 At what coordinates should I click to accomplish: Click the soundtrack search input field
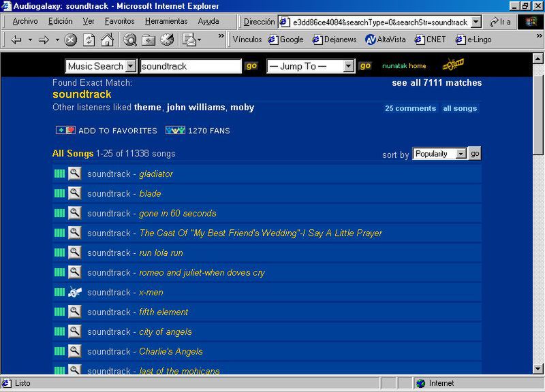pos(191,66)
